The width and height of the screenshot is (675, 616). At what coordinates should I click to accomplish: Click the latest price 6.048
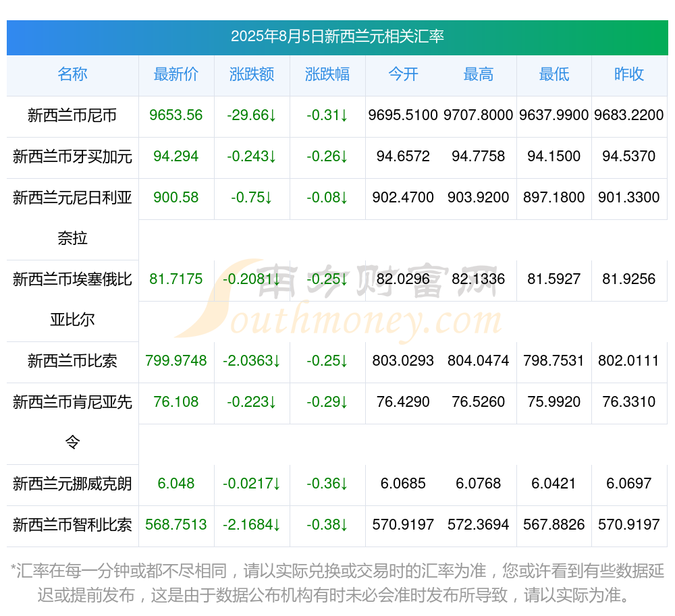tap(176, 484)
